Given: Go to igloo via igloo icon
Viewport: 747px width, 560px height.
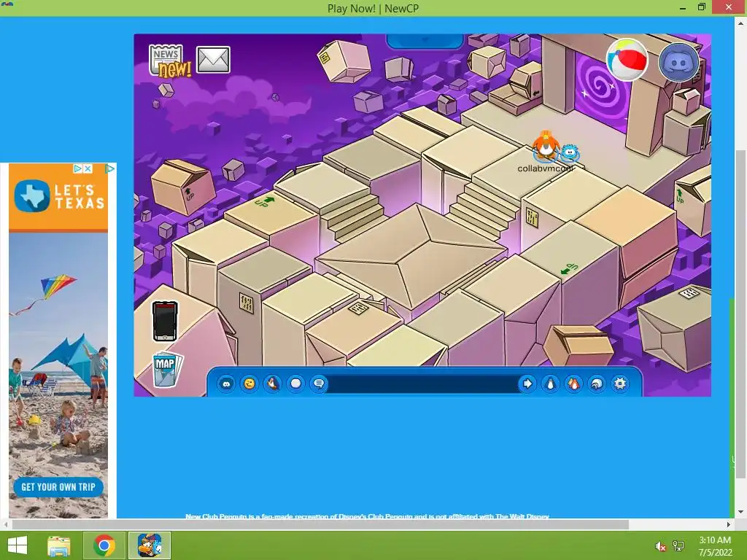Looking at the screenshot, I should click(x=597, y=384).
